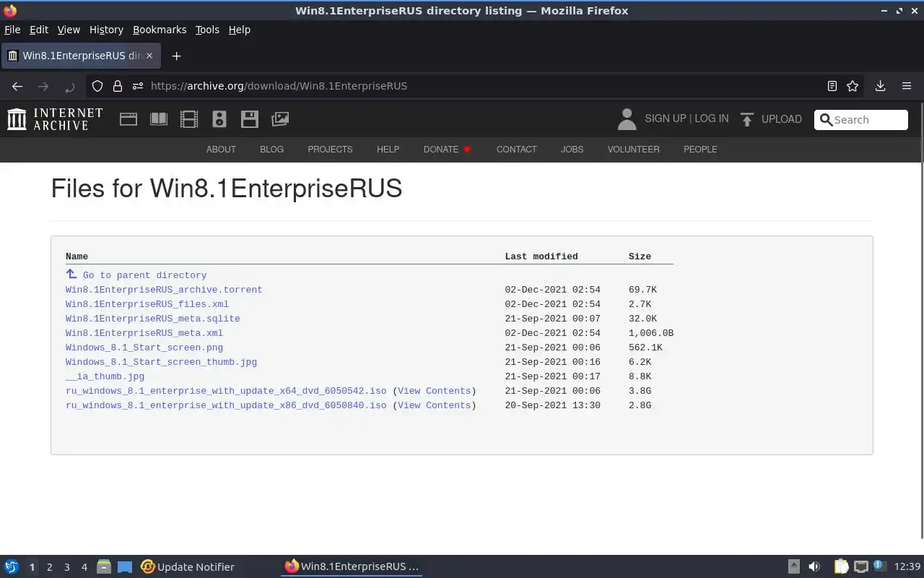Image resolution: width=924 pixels, height=578 pixels.
Task: Open the Texts book icon
Action: click(x=159, y=119)
